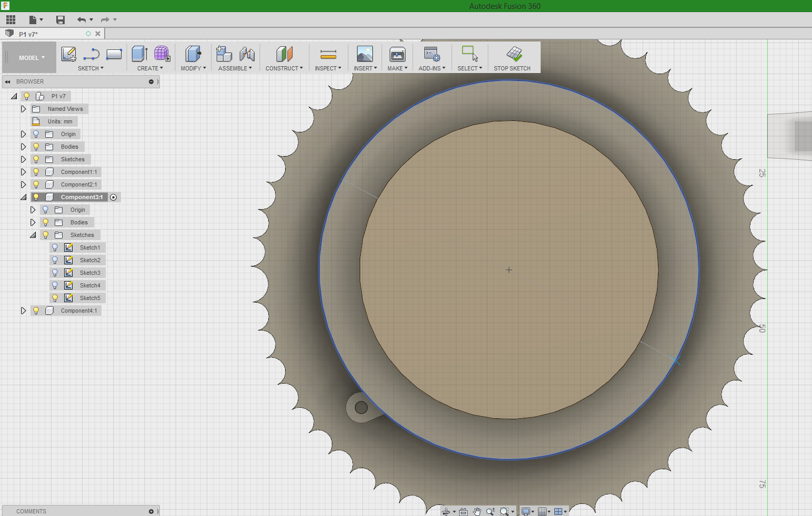The width and height of the screenshot is (812, 516).
Task: Expand the top-level Sketches folder
Action: point(23,159)
